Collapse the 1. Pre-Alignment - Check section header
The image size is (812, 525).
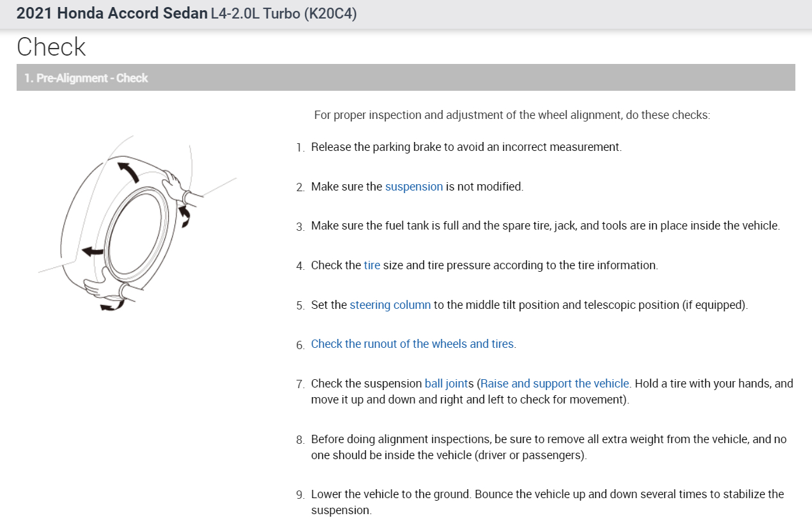(x=86, y=78)
